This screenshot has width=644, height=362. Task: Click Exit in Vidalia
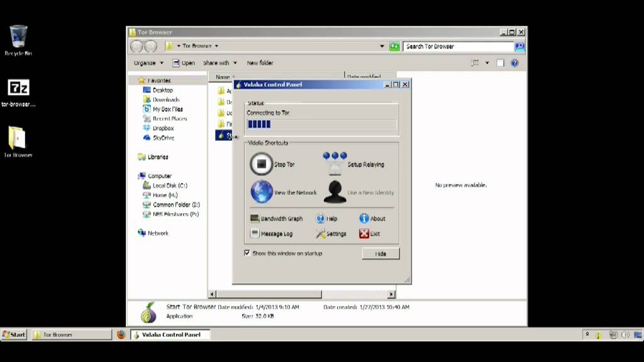(x=369, y=234)
